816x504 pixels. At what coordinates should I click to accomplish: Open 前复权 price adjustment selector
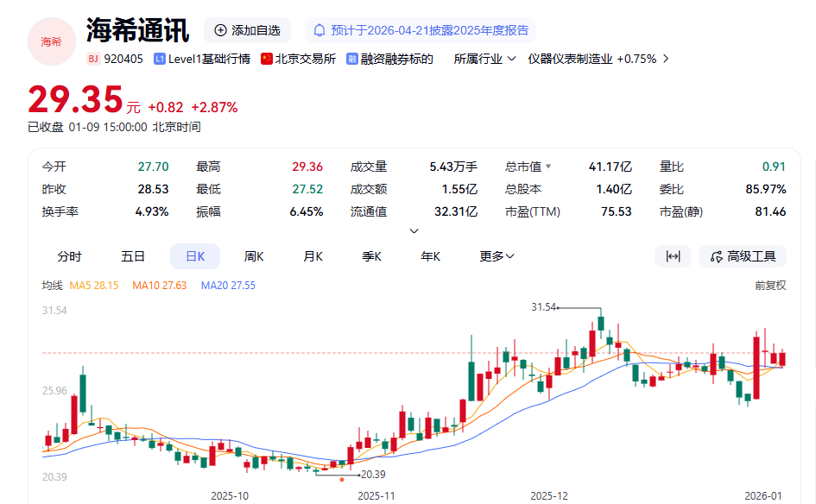(x=770, y=286)
